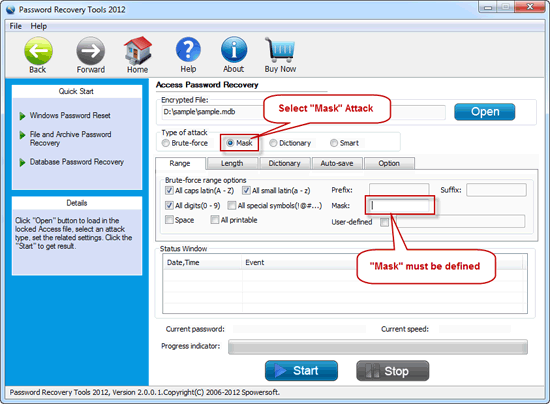Click the Date,Time column header

202,263
